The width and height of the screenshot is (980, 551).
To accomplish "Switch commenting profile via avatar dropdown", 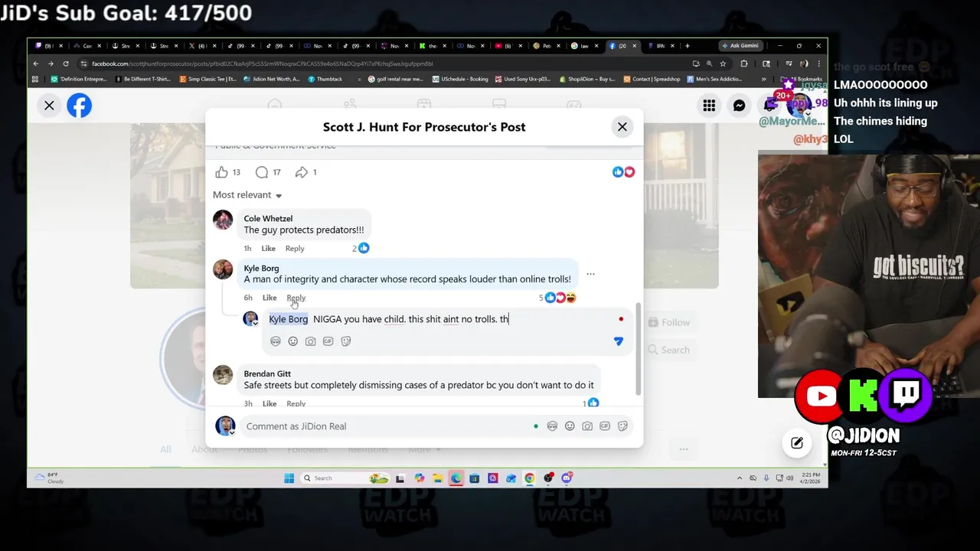I will pos(225,426).
